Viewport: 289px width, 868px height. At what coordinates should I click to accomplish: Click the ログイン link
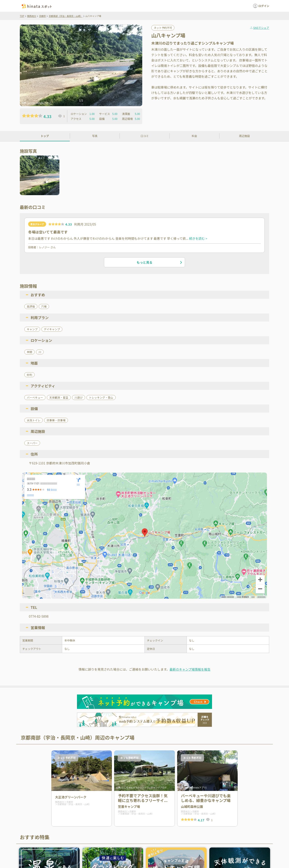[x=264, y=6]
